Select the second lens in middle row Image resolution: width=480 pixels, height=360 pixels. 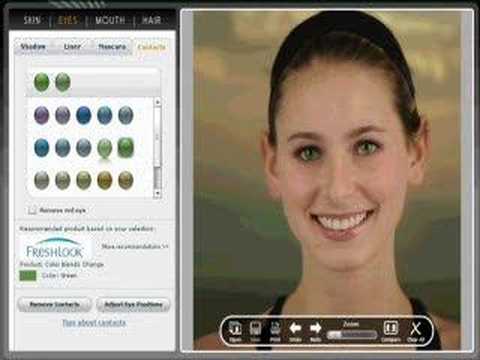(63, 147)
